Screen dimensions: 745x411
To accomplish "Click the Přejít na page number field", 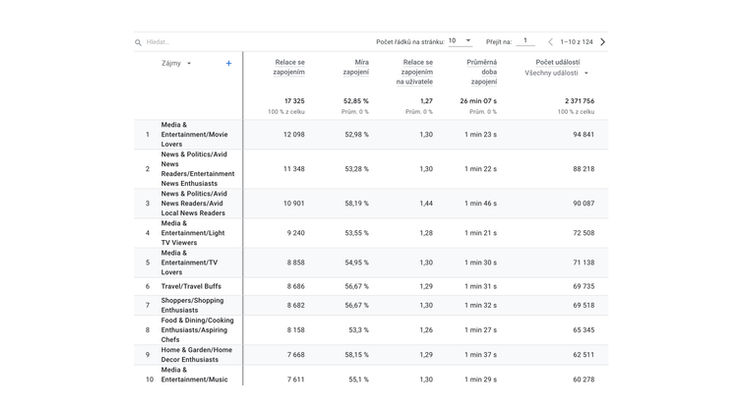I will click(525, 41).
